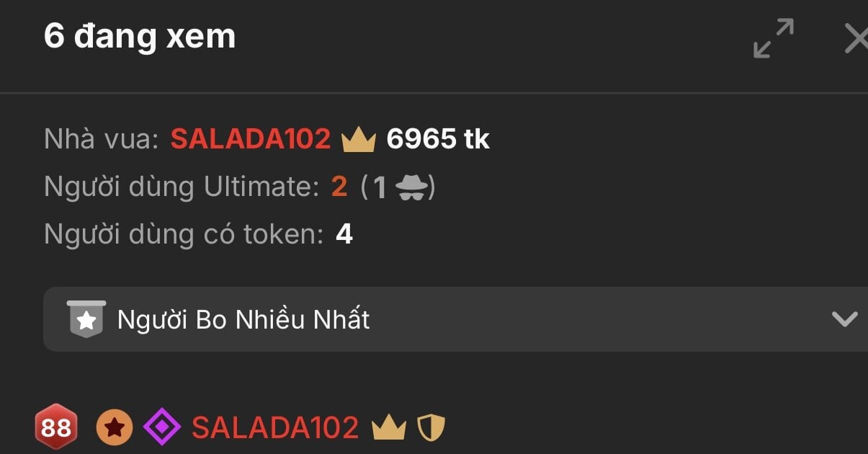Click the orange star medal icon

click(115, 428)
